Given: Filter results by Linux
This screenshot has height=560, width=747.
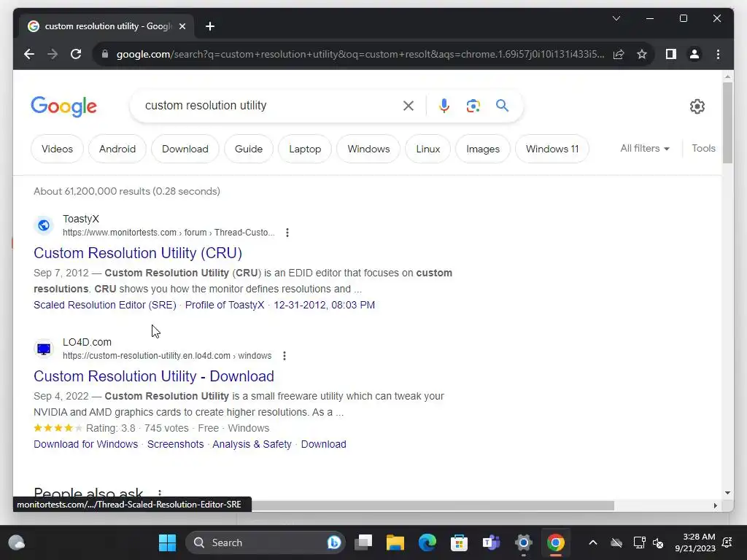Looking at the screenshot, I should pyautogui.click(x=427, y=149).
